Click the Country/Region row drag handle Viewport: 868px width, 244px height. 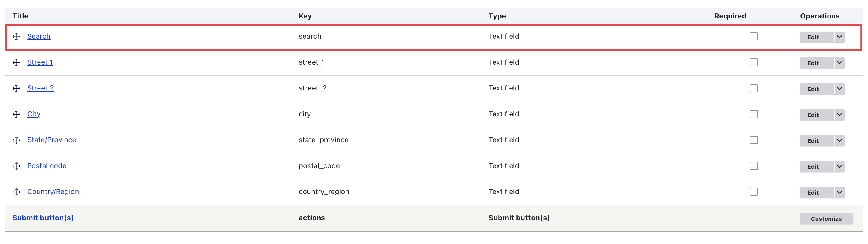(x=16, y=192)
